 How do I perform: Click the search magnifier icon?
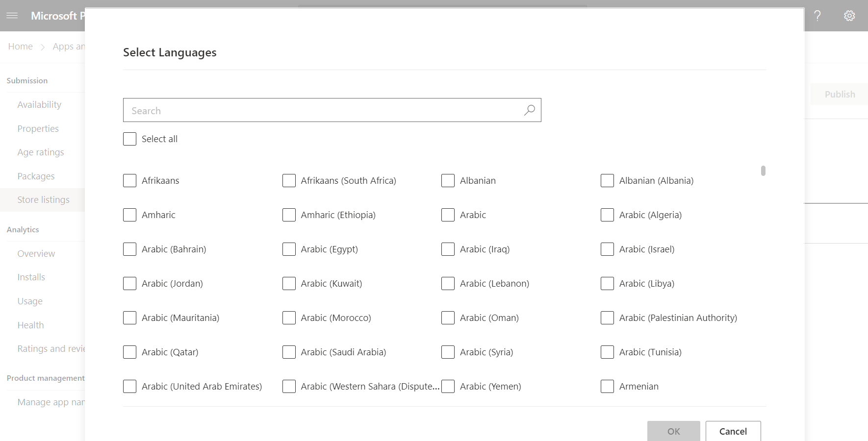(530, 110)
